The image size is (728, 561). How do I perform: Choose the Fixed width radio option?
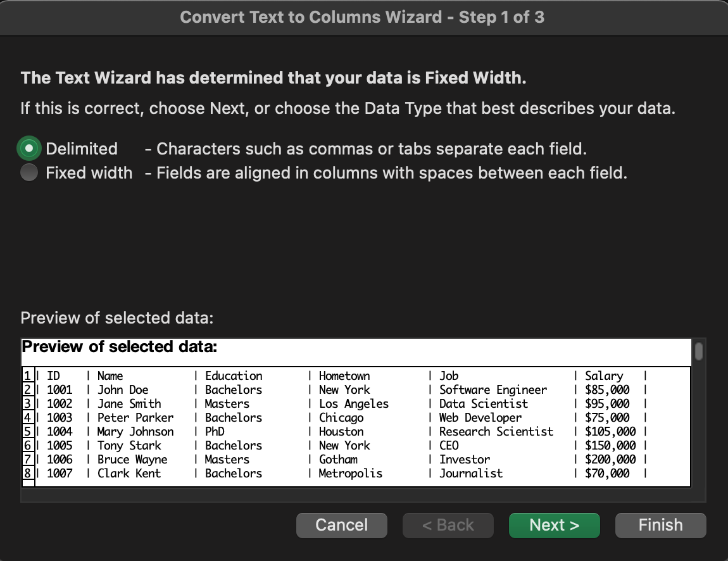[x=30, y=173]
